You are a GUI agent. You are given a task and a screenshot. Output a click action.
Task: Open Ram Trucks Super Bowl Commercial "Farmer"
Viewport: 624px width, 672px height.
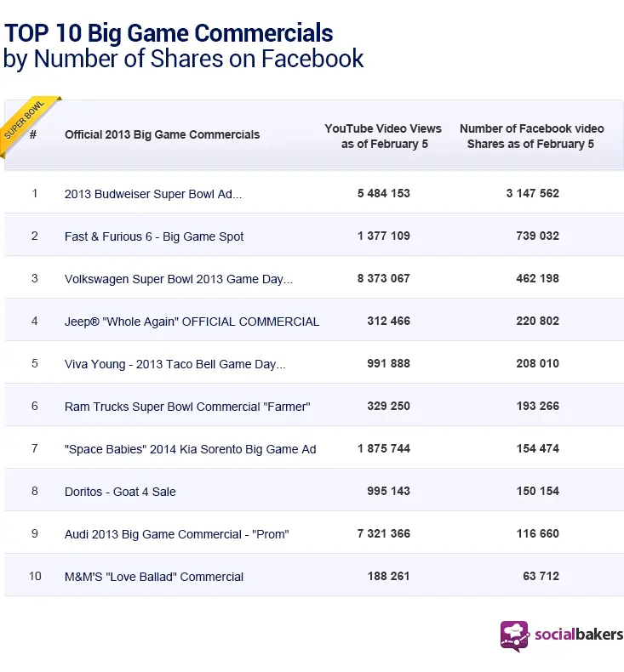point(187,407)
